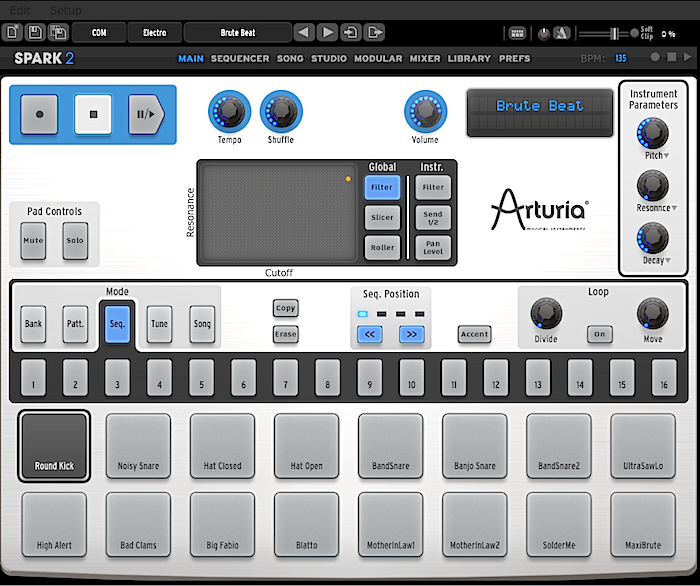Click the Volume knob
Image resolution: width=700 pixels, height=586 pixels.
[424, 109]
